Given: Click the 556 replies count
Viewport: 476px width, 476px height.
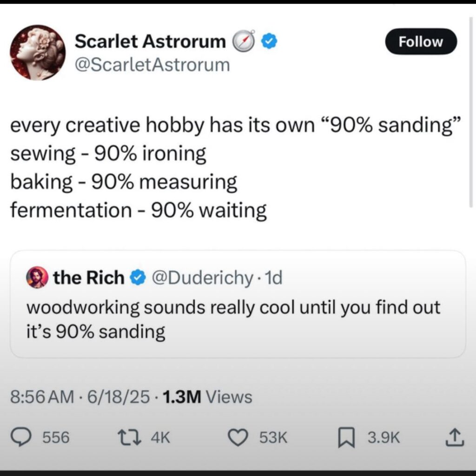Looking at the screenshot, I should click(57, 437).
